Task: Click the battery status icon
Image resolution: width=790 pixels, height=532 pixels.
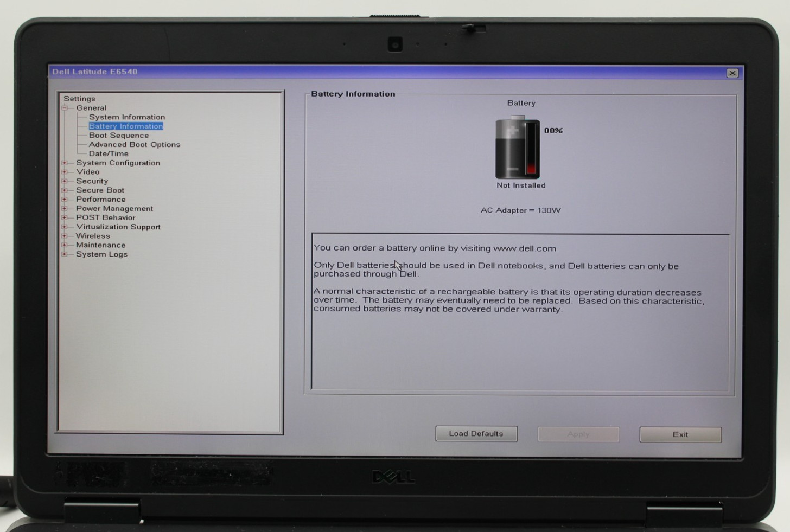Action: pos(518,147)
